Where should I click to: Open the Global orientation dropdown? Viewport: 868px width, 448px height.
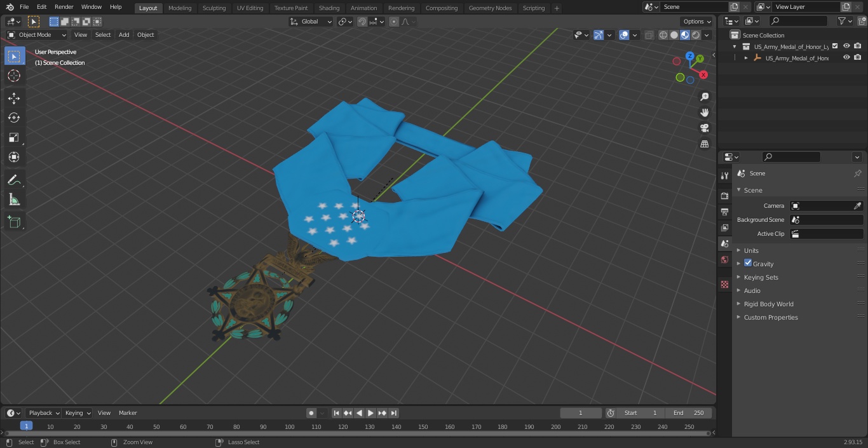pyautogui.click(x=311, y=22)
